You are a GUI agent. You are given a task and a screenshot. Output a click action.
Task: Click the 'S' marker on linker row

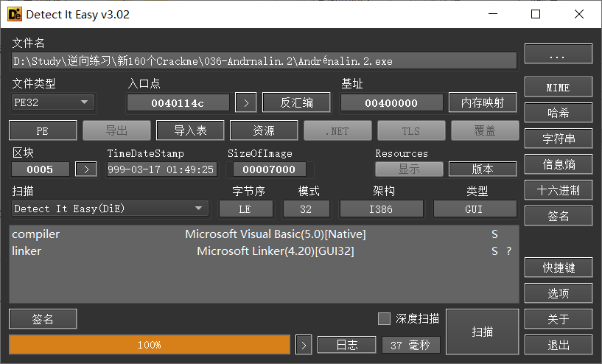coord(494,251)
